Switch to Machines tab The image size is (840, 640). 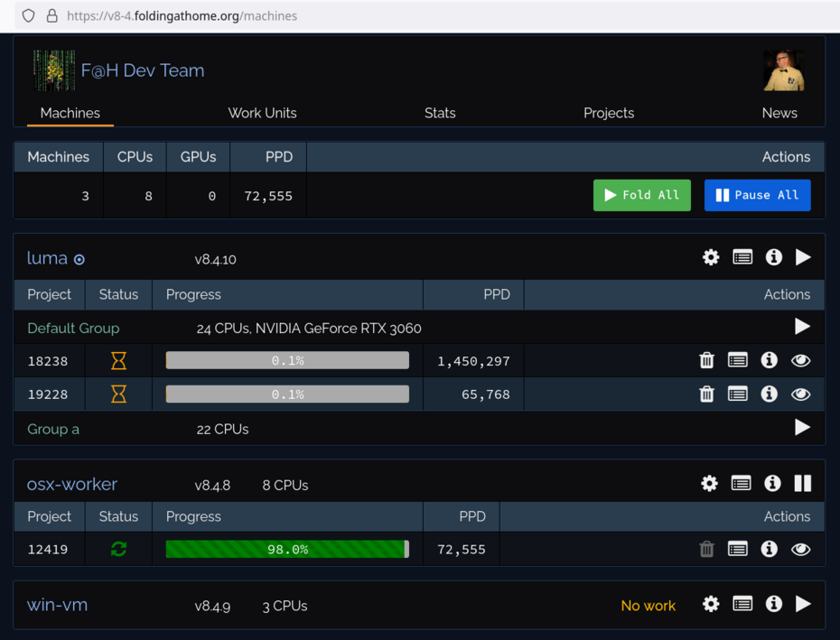pyautogui.click(x=70, y=113)
